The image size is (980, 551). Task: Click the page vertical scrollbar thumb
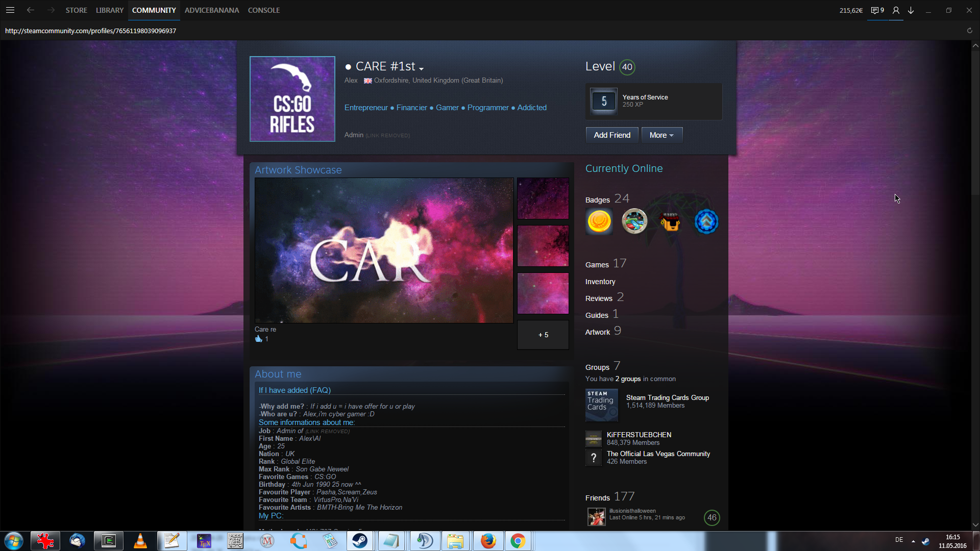[975, 122]
